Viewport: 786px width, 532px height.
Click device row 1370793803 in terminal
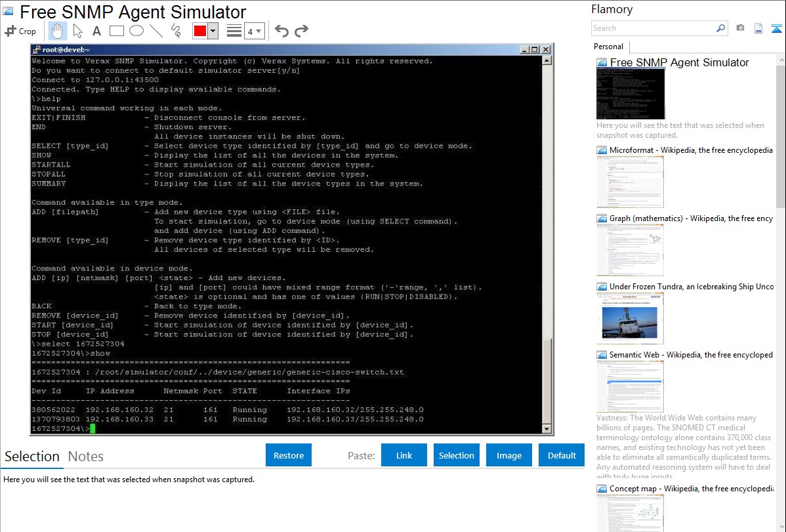pyautogui.click(x=228, y=419)
